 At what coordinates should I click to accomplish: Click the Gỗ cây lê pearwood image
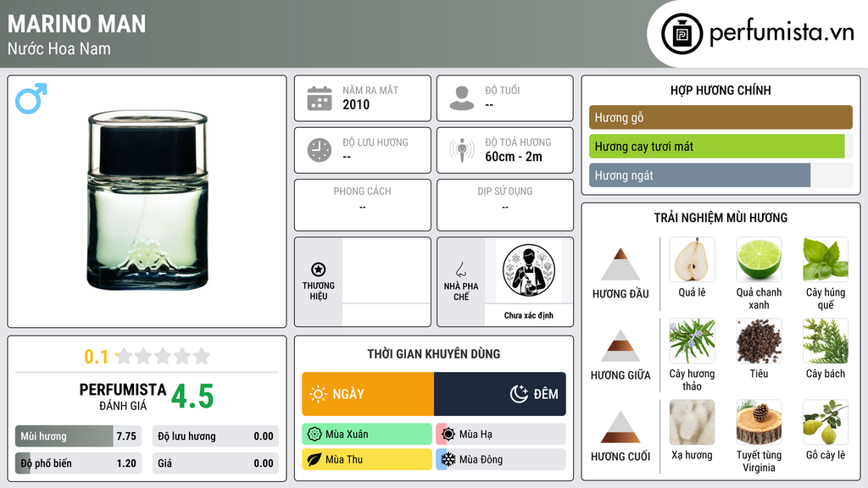point(826,423)
